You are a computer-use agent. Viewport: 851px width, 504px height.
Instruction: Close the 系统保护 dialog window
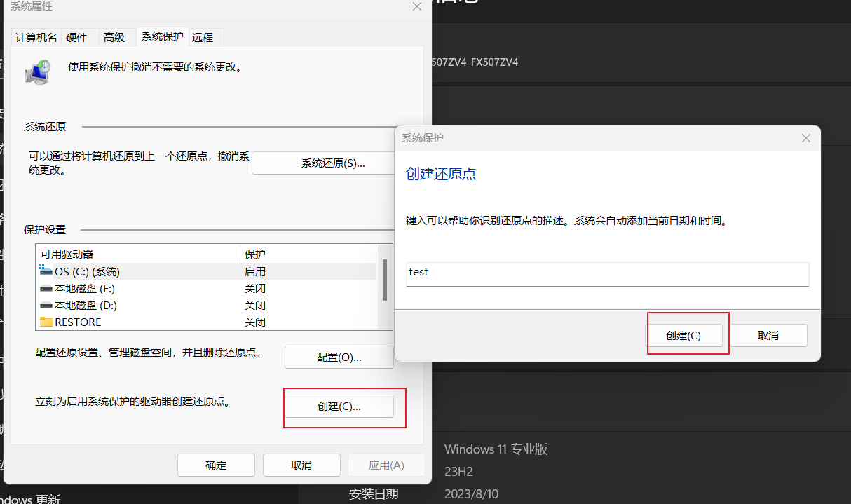pos(806,138)
